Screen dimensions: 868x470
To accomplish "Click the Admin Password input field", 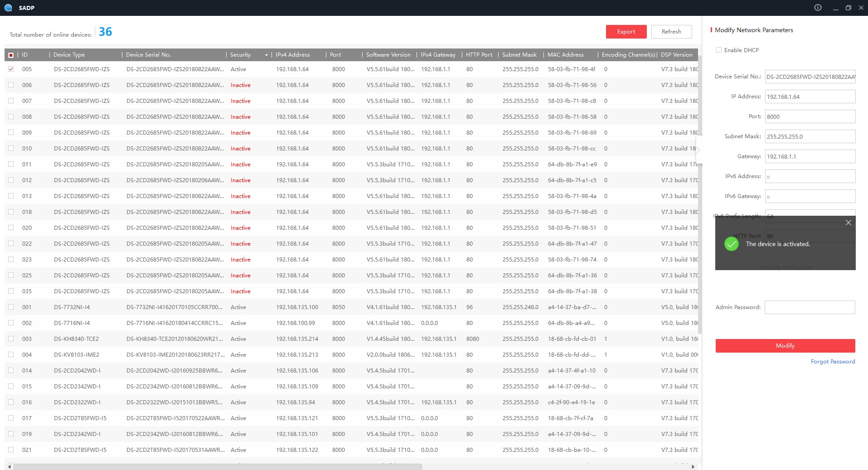I will (810, 307).
